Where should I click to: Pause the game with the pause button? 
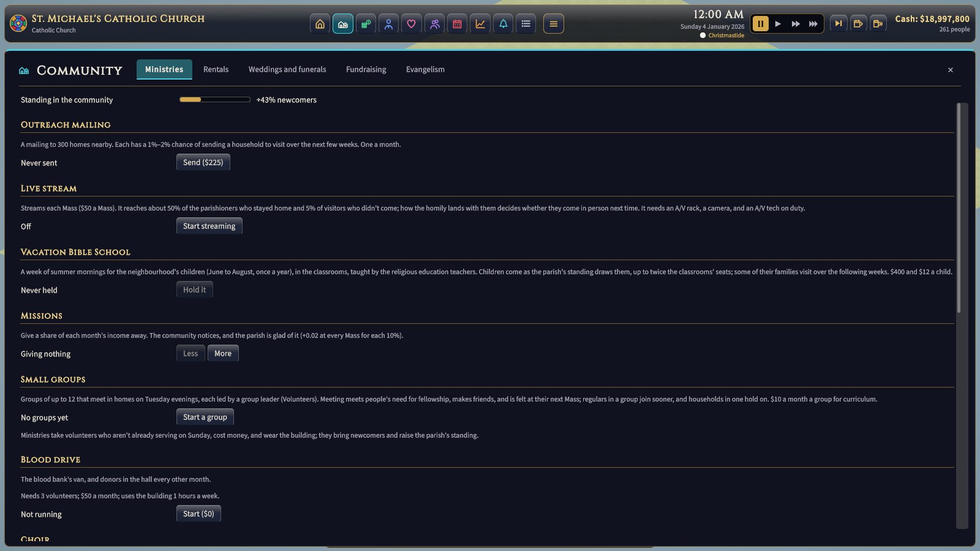(760, 24)
